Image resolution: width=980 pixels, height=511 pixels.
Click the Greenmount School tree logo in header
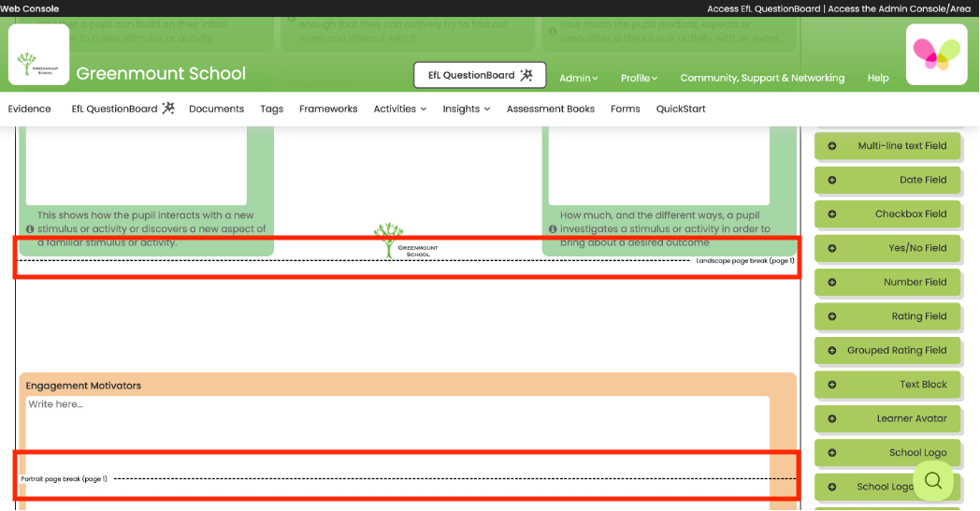click(38, 54)
